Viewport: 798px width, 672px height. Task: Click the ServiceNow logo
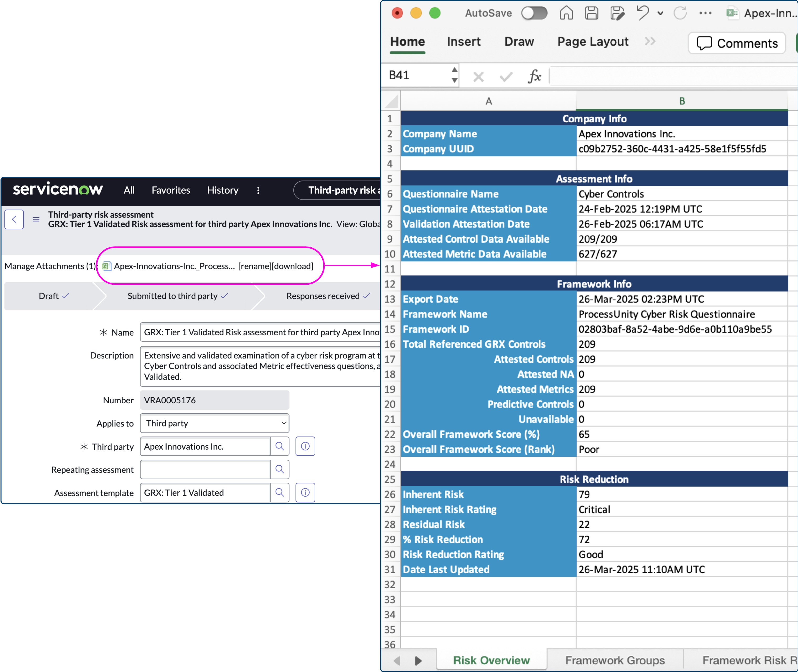(58, 189)
